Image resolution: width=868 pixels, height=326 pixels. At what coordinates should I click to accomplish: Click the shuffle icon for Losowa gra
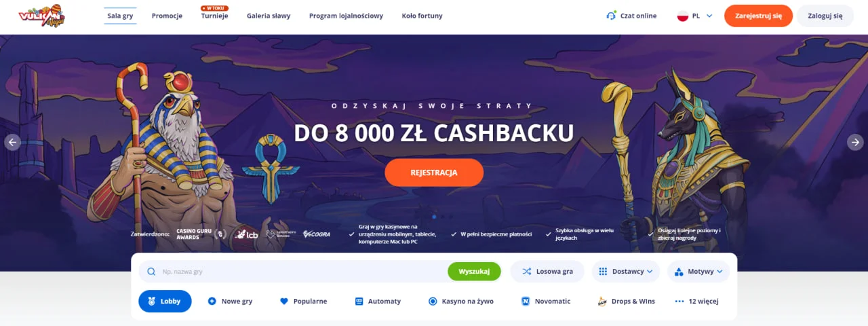(x=527, y=272)
